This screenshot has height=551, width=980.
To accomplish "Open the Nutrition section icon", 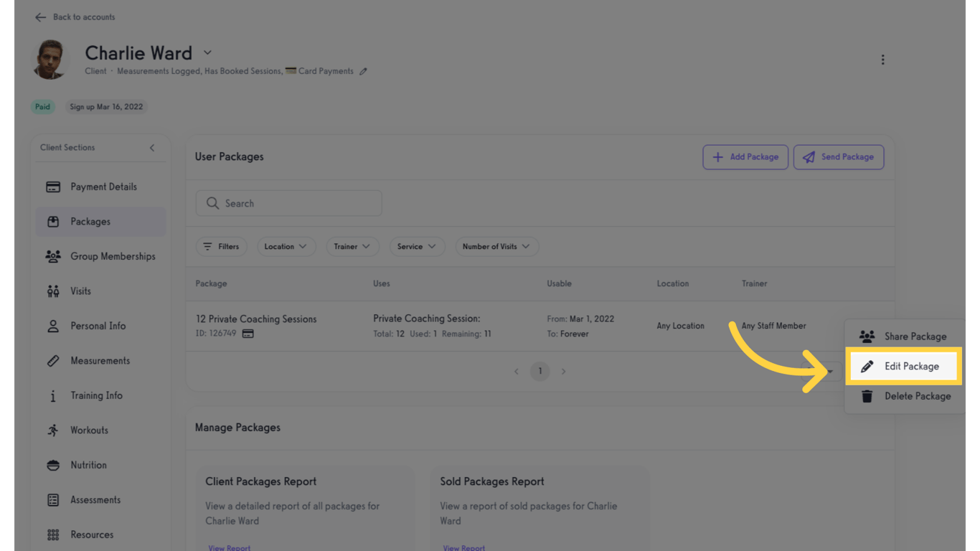I will click(53, 464).
